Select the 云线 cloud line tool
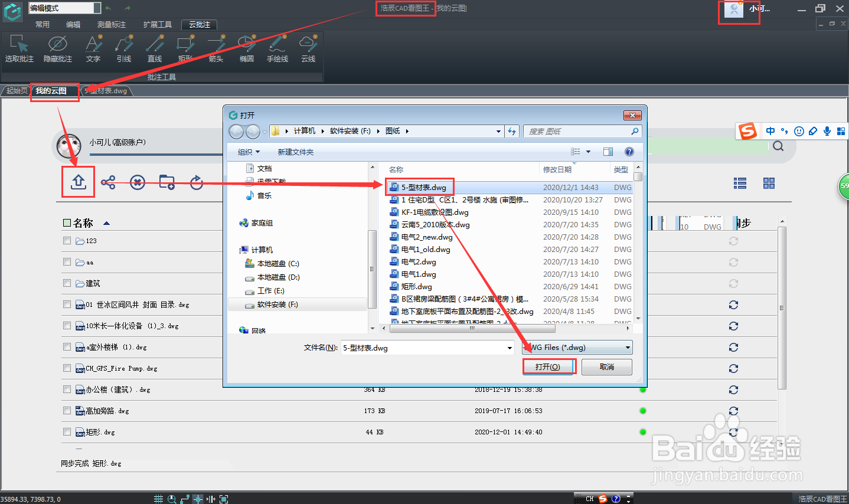 point(308,48)
